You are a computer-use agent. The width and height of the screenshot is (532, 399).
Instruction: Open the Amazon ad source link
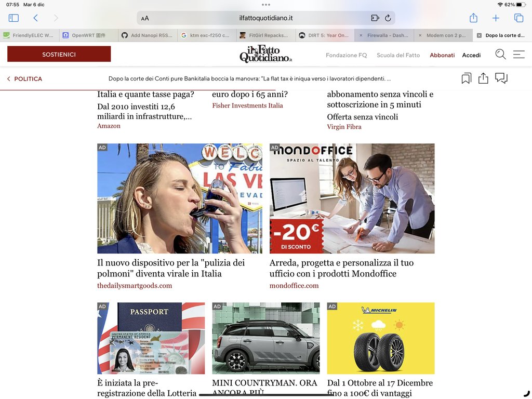(x=109, y=126)
